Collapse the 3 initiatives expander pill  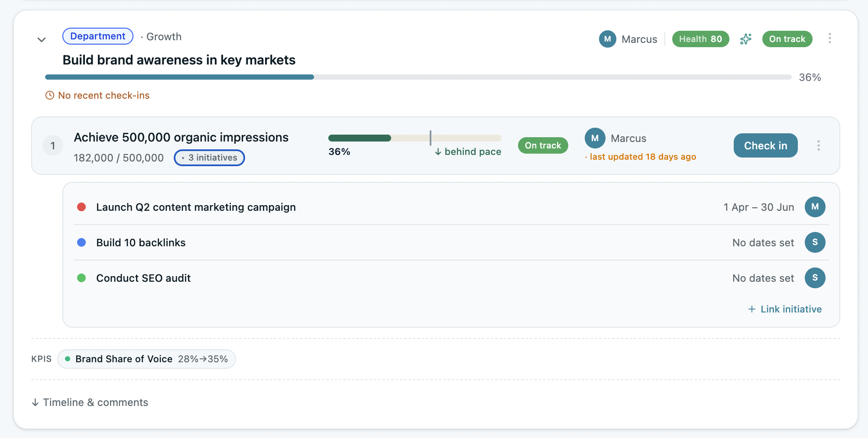pyautogui.click(x=209, y=158)
